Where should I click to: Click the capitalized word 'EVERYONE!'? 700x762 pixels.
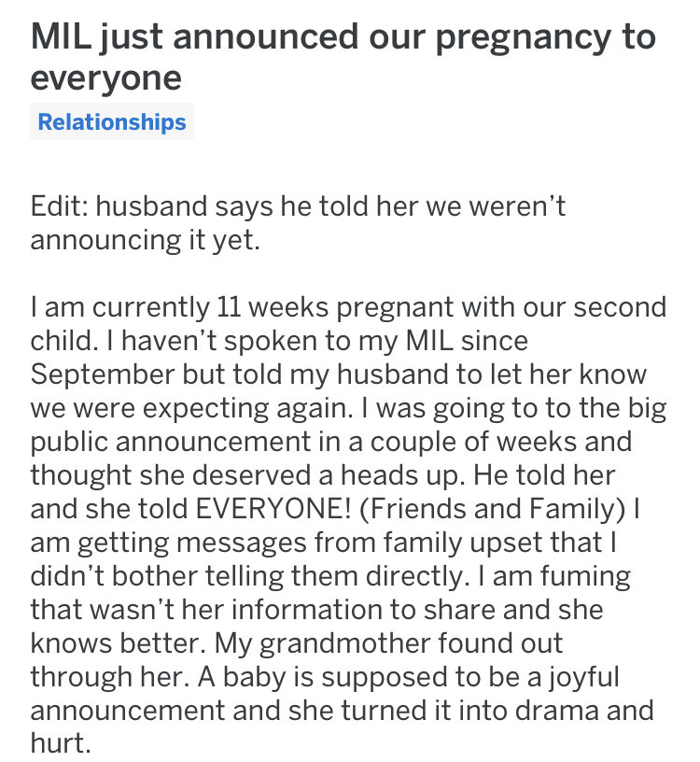pyautogui.click(x=273, y=509)
